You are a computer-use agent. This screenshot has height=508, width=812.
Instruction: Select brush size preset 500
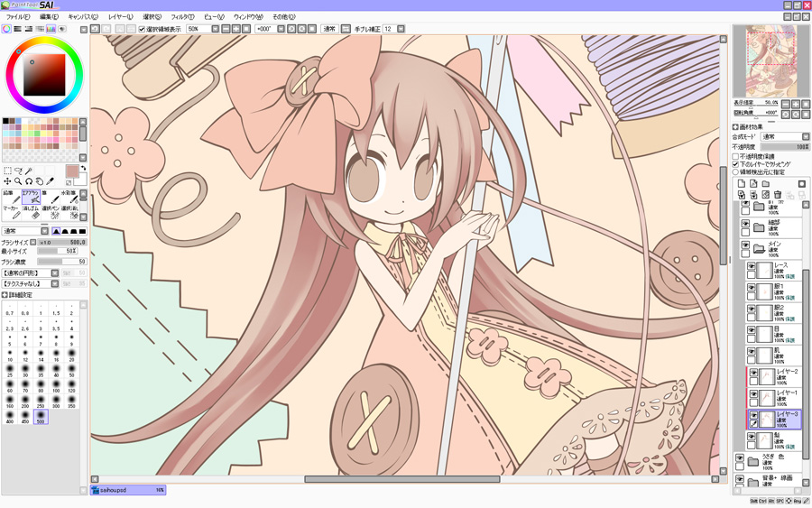pos(41,417)
